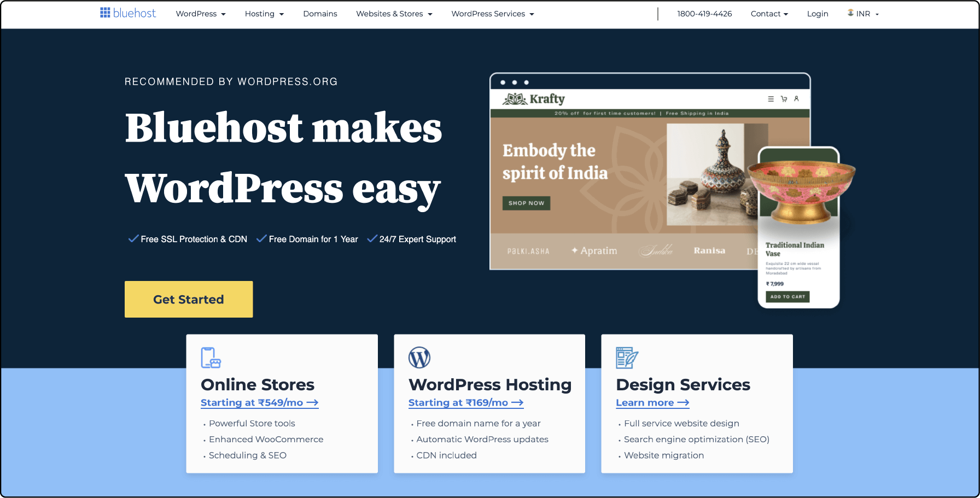The image size is (980, 498).
Task: Click checkmark beside 24/7 Expert Support
Action: pos(372,238)
